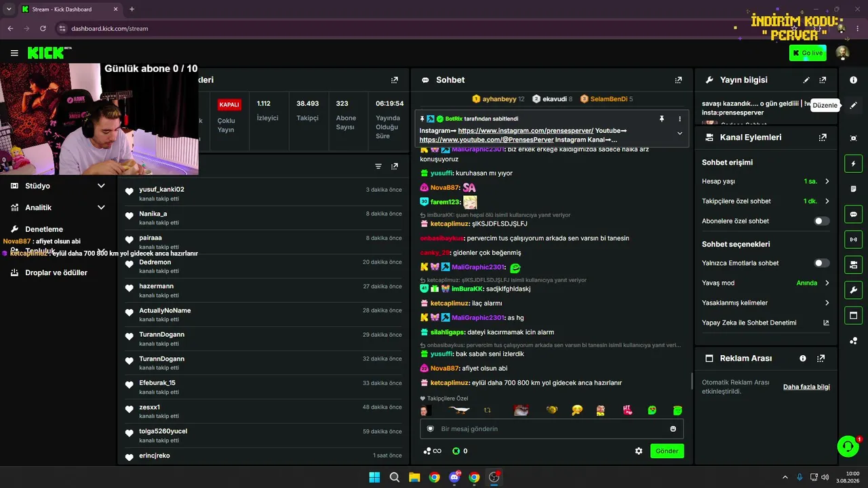The width and height of the screenshot is (868, 488).
Task: Click the window layout icon in right sidebar
Action: [x=853, y=315]
